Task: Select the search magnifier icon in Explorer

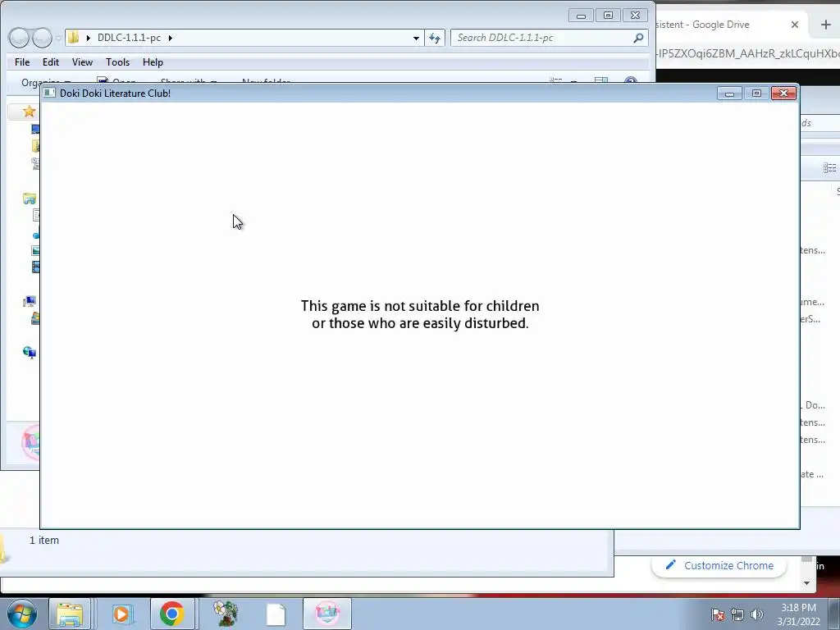Action: pos(638,38)
